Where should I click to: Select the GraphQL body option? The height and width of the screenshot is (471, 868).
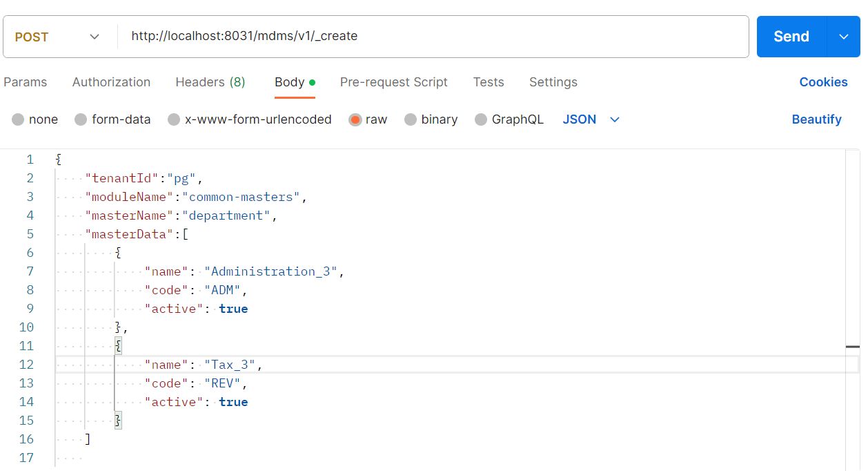point(508,119)
